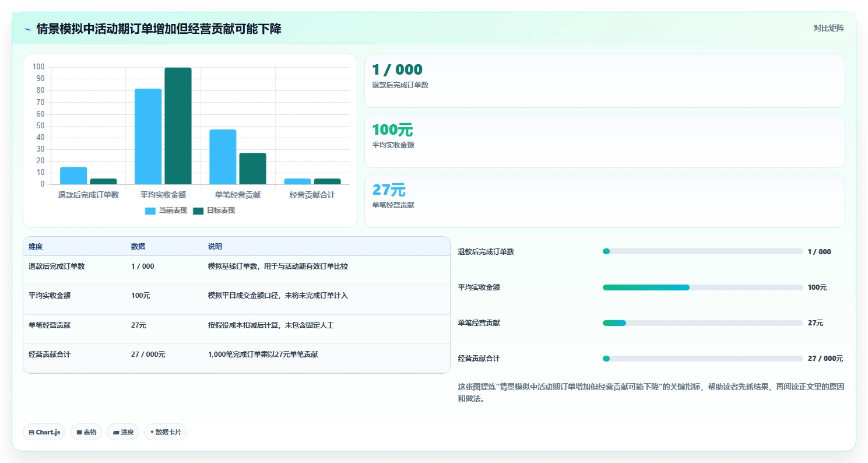Viewport: 868px width, 463px height.
Task: Toggle the 目标表现 legend item
Action: point(214,211)
